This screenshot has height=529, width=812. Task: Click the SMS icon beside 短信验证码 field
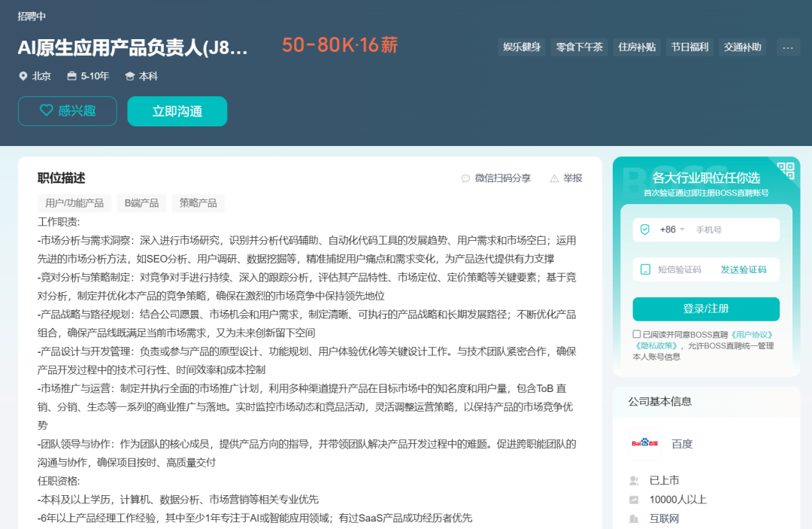[645, 269]
